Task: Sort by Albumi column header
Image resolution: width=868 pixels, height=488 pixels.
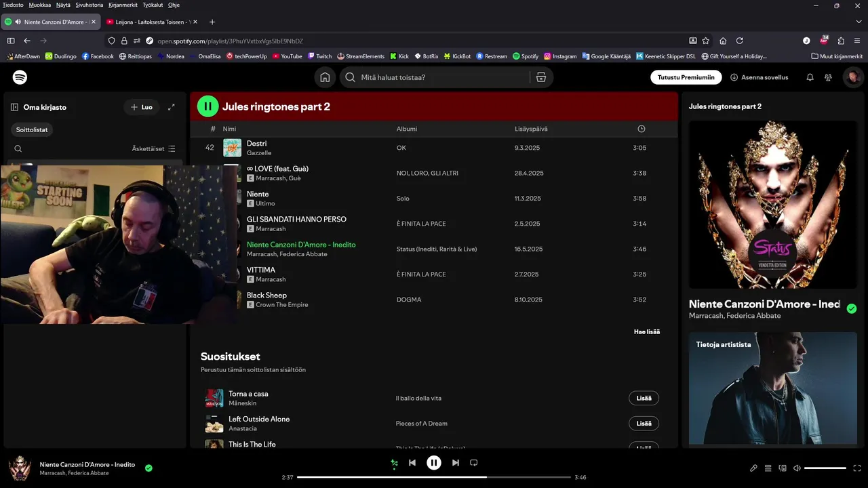Action: (x=407, y=129)
